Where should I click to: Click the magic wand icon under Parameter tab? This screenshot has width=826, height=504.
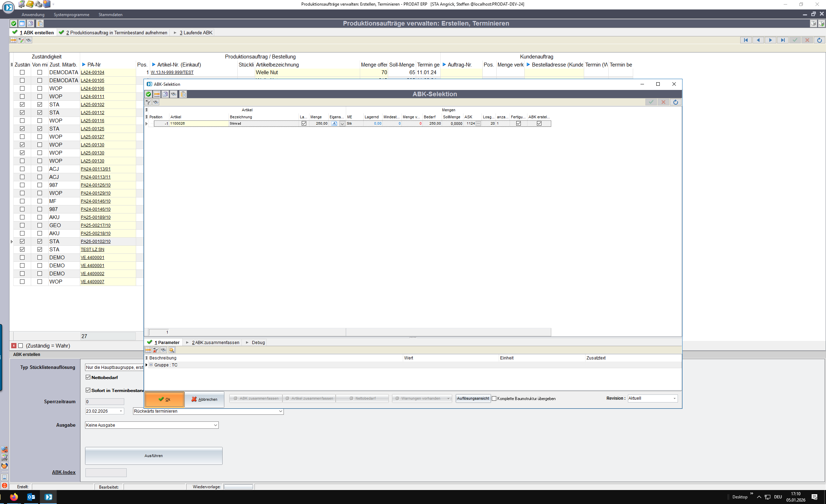pyautogui.click(x=172, y=350)
